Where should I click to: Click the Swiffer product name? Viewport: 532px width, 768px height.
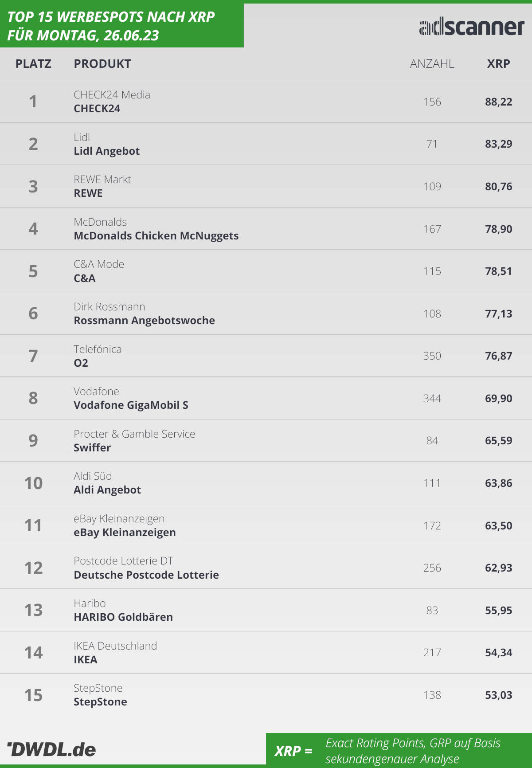tap(92, 448)
